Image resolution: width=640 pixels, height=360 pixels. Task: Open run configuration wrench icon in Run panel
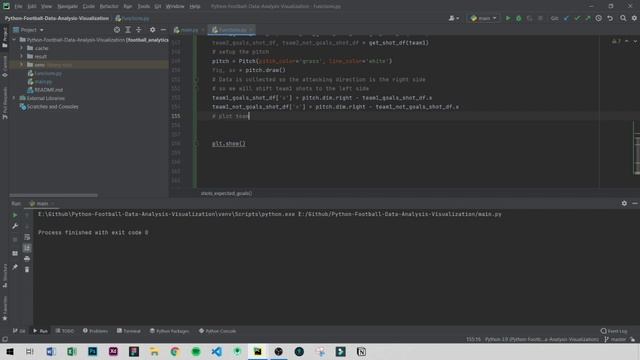click(15, 226)
